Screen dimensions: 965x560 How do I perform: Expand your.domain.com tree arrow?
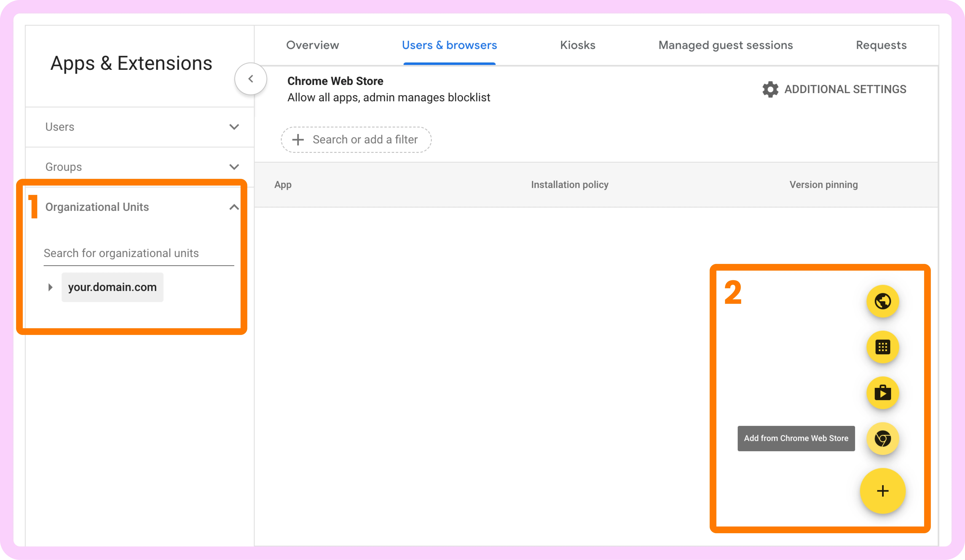tap(50, 287)
